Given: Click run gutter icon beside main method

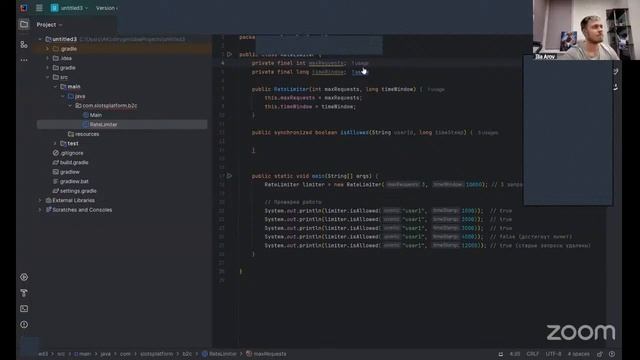Looking at the screenshot, I should [x=229, y=176].
